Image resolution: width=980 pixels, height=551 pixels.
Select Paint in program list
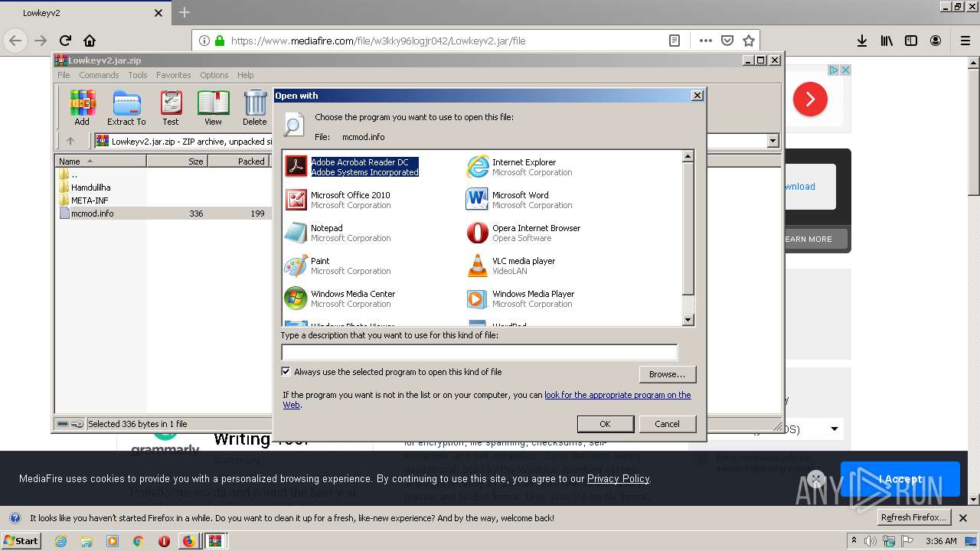338,266
